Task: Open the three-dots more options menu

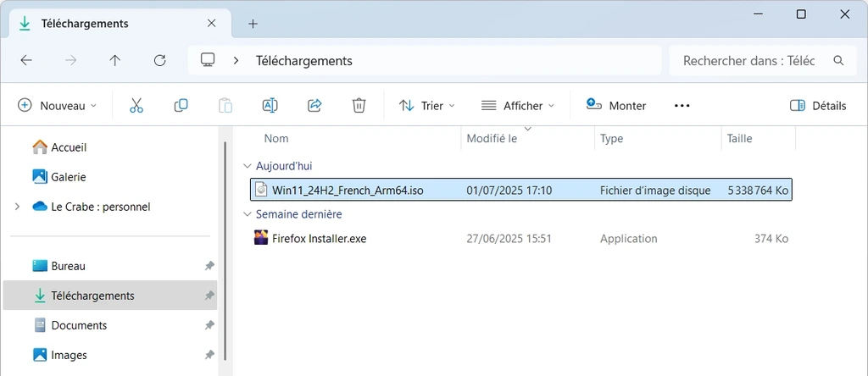Action: 682,106
